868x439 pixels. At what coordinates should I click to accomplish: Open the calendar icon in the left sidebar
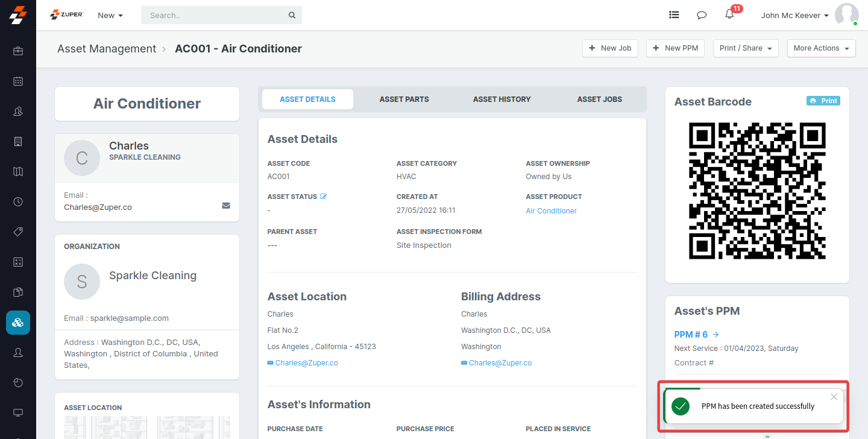click(18, 81)
